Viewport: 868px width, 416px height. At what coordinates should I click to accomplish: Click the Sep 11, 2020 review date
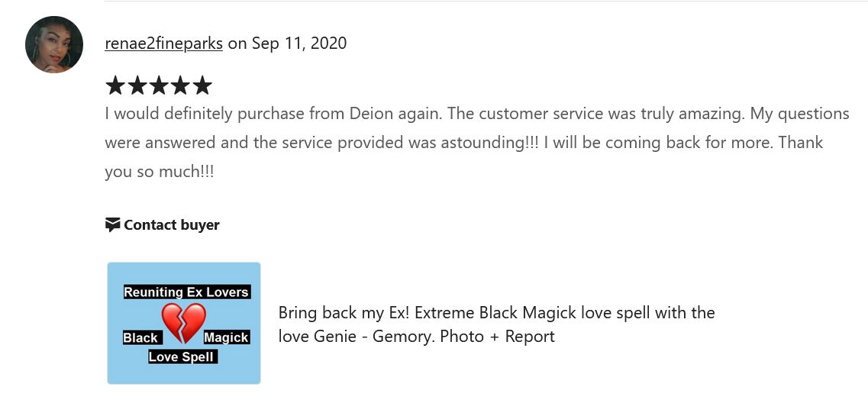pyautogui.click(x=299, y=44)
